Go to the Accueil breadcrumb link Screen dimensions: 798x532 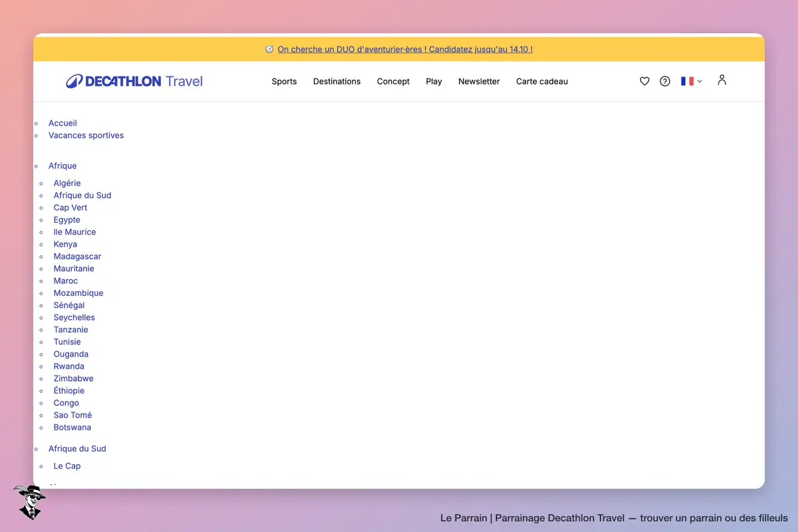click(x=63, y=123)
